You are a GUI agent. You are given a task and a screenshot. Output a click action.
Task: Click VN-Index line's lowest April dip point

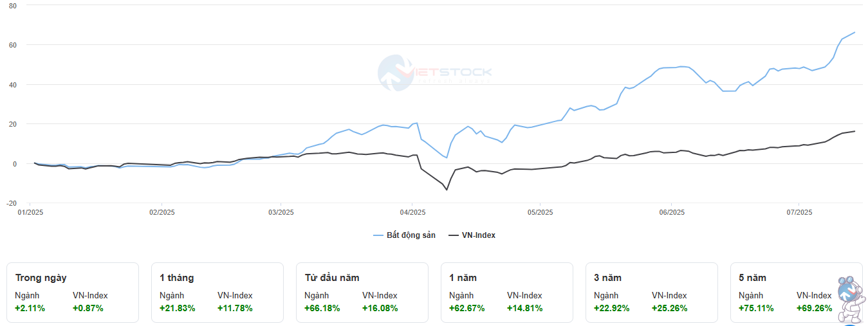click(x=447, y=190)
